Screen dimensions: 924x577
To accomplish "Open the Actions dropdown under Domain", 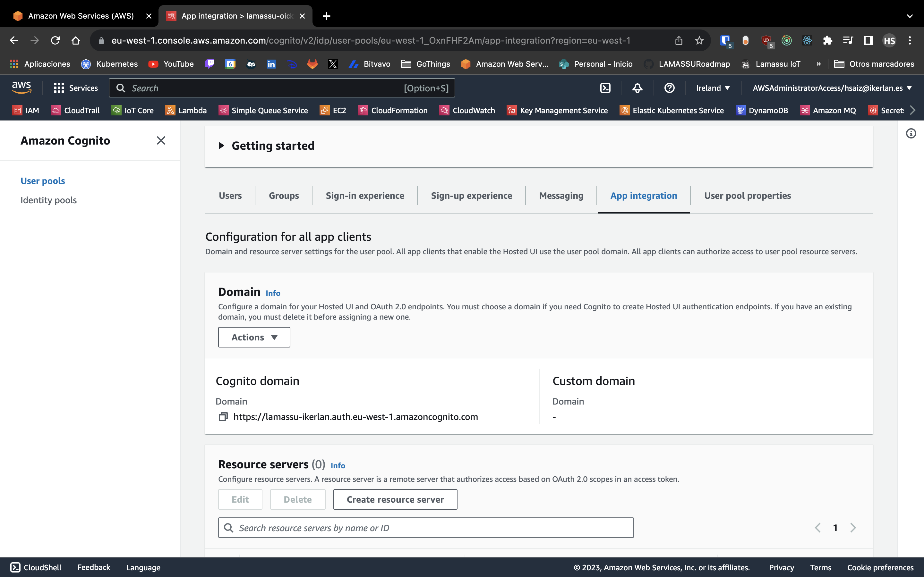I will point(254,337).
